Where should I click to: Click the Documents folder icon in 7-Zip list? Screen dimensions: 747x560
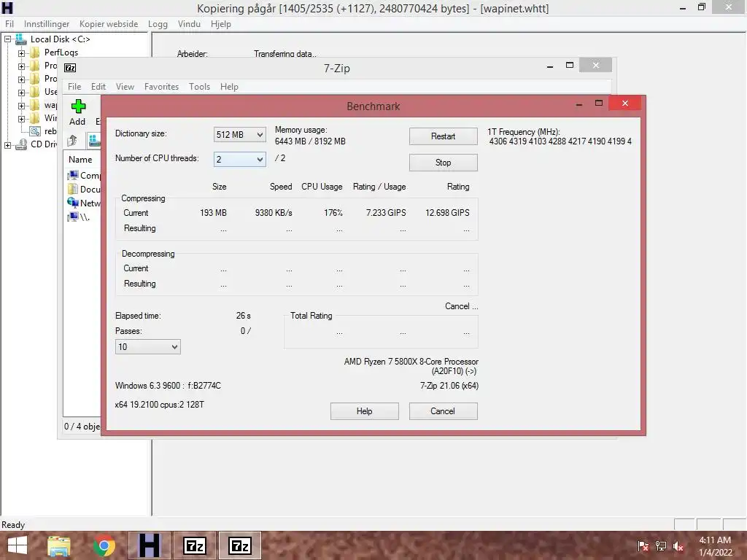[x=73, y=189]
